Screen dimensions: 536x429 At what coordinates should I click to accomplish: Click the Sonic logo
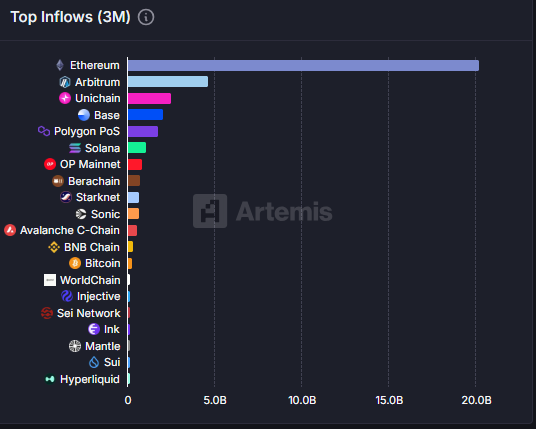[x=81, y=214]
